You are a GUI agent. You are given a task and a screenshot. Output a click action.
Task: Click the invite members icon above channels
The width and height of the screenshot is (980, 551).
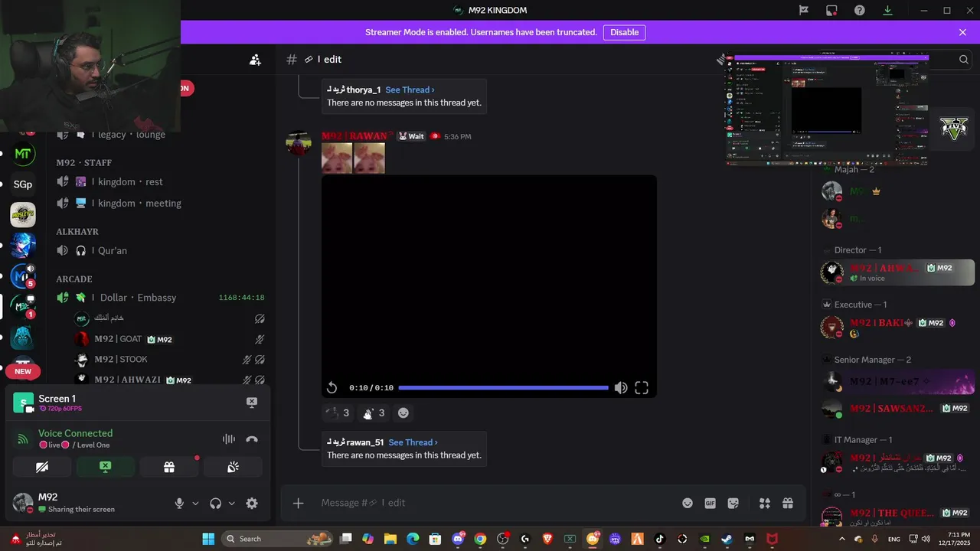(256, 60)
